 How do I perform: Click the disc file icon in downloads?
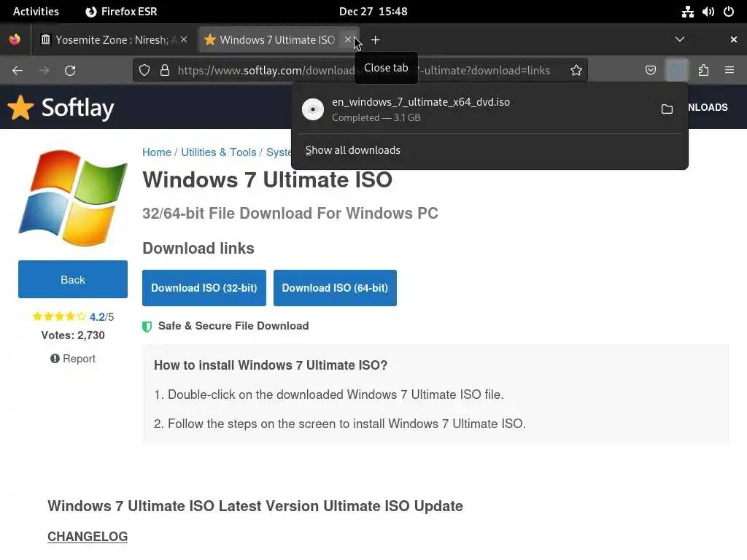[x=313, y=109]
